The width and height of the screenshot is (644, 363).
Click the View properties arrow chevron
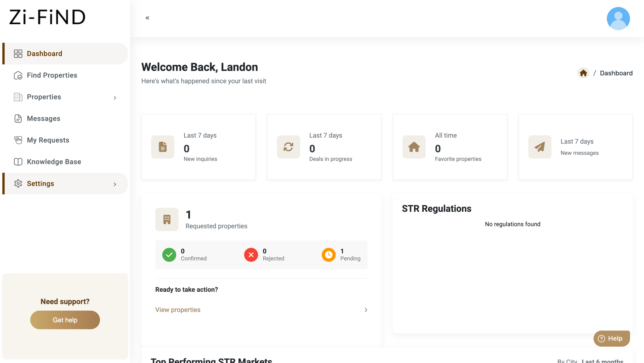366,310
